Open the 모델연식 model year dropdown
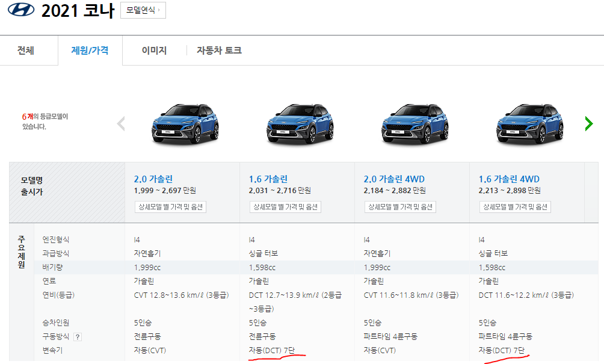 [x=143, y=10]
